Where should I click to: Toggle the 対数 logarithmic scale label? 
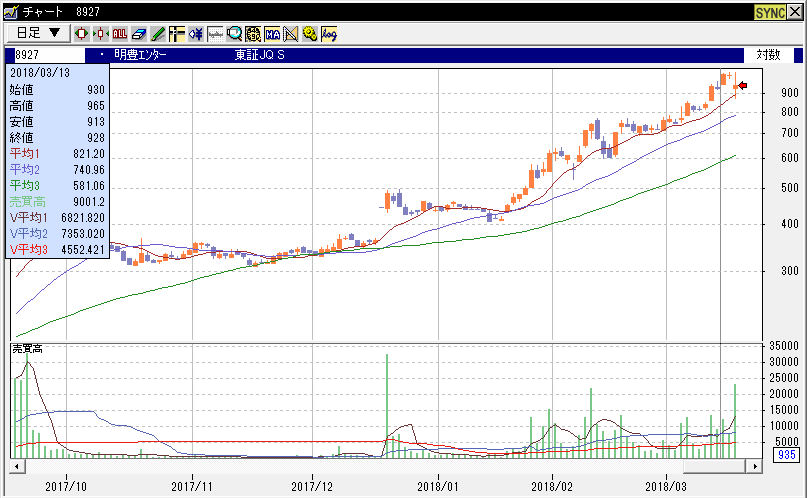point(768,55)
